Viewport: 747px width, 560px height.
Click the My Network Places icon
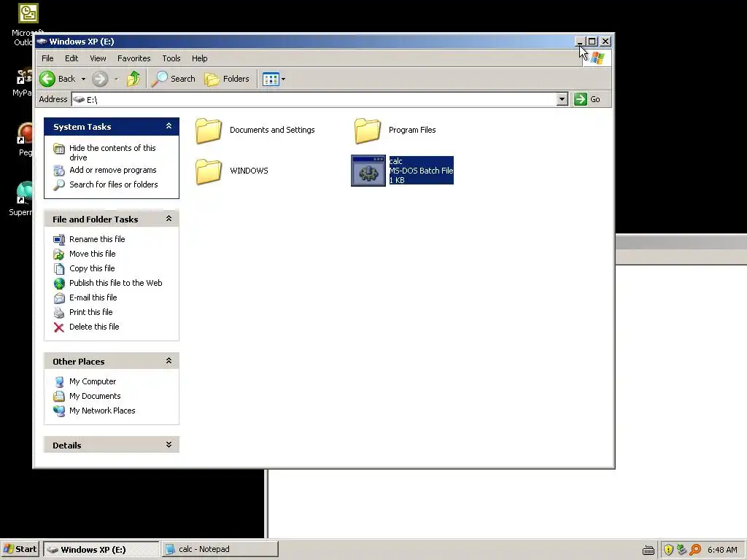pyautogui.click(x=58, y=411)
